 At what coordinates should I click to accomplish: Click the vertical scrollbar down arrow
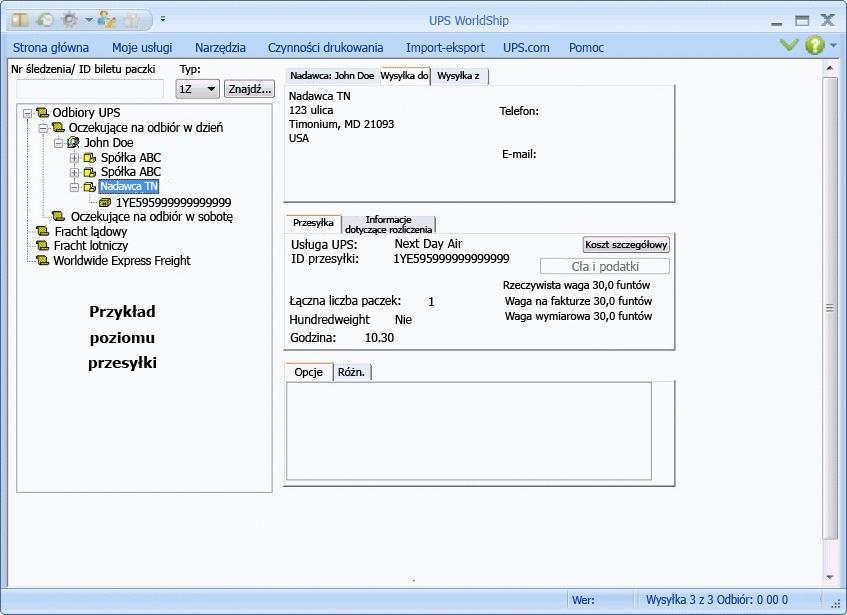(x=830, y=577)
